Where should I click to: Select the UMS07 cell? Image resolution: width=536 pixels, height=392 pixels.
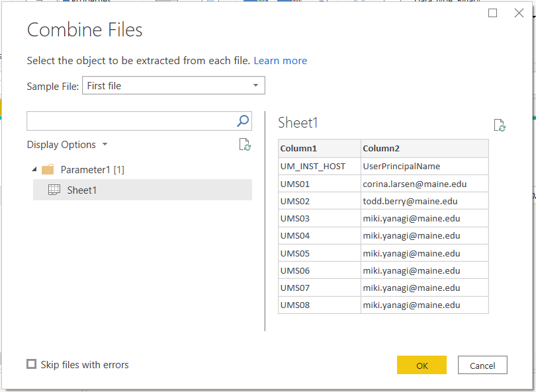(x=320, y=288)
